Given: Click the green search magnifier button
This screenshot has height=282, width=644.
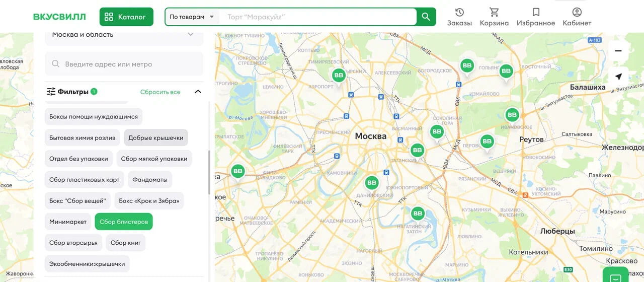Looking at the screenshot, I should (x=426, y=17).
